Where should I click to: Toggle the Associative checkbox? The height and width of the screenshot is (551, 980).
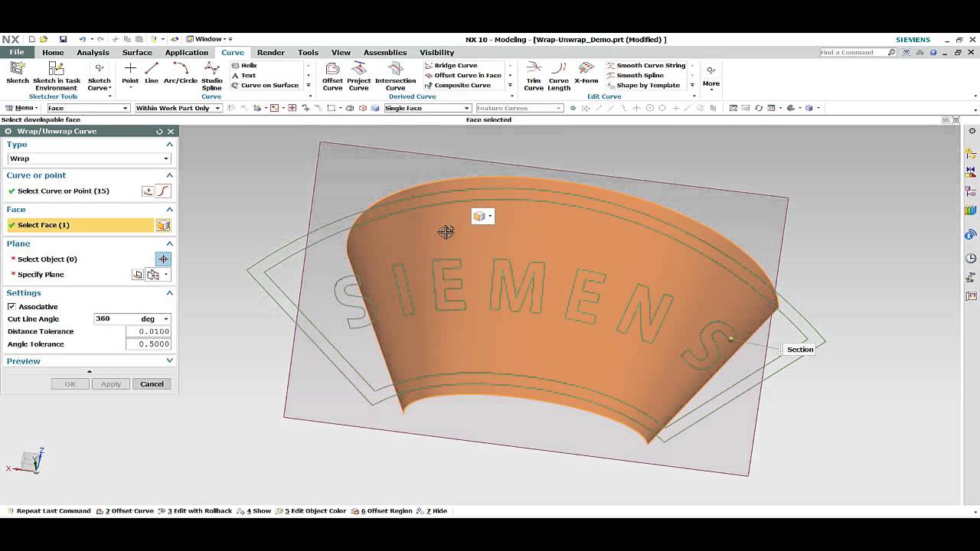point(11,306)
